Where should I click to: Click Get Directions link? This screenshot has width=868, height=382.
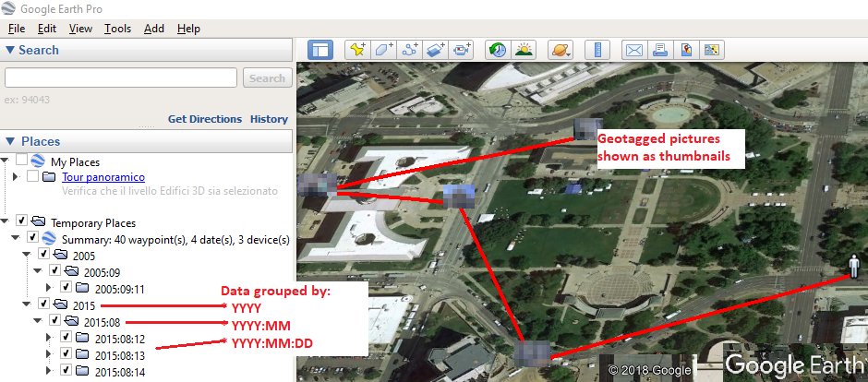click(x=205, y=119)
